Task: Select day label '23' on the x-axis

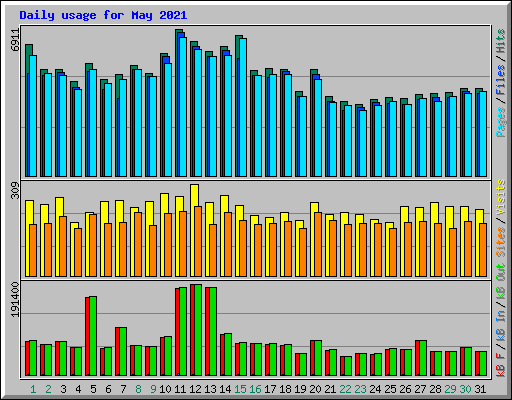Action: click(360, 389)
